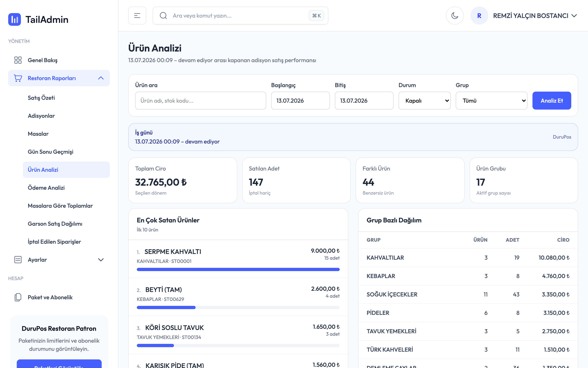
Task: Click the SOĞUK İÇECEKLER group row
Action: click(468, 294)
